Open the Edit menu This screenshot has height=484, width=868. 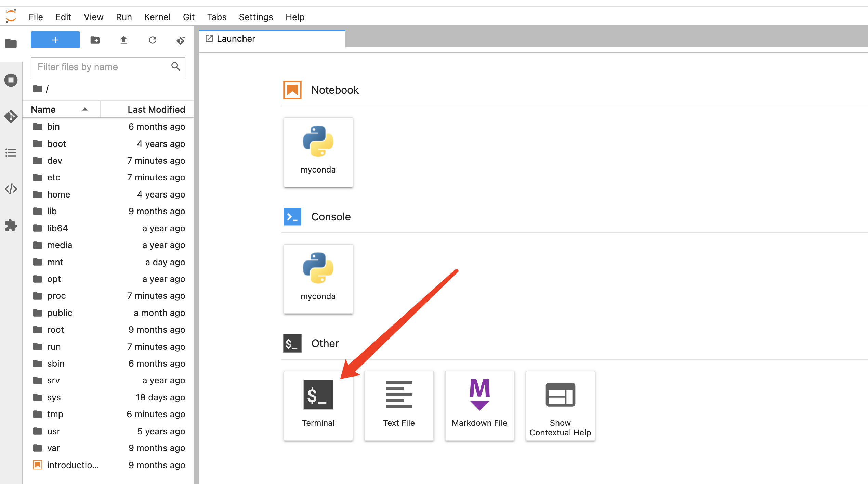[63, 17]
